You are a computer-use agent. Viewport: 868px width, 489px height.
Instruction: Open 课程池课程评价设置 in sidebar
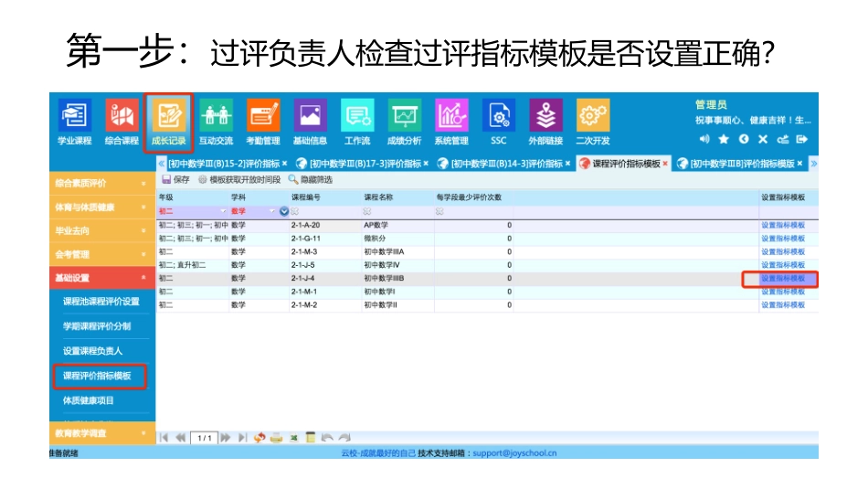(101, 302)
